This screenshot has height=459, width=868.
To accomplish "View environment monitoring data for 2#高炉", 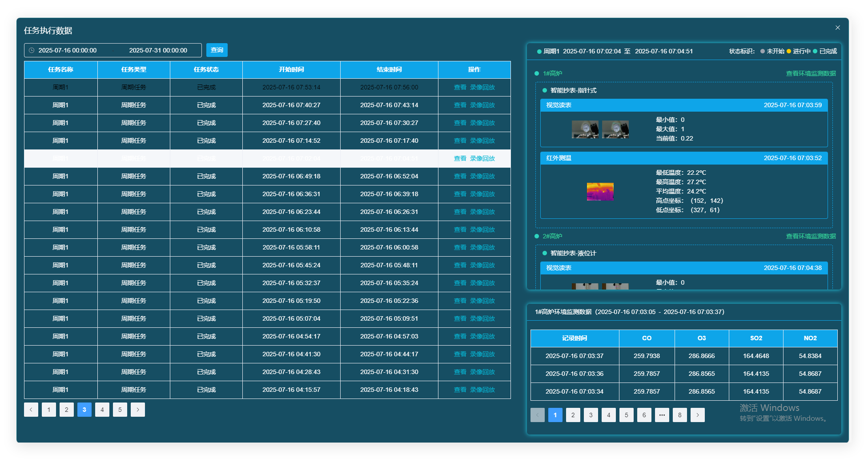I will [x=811, y=236].
